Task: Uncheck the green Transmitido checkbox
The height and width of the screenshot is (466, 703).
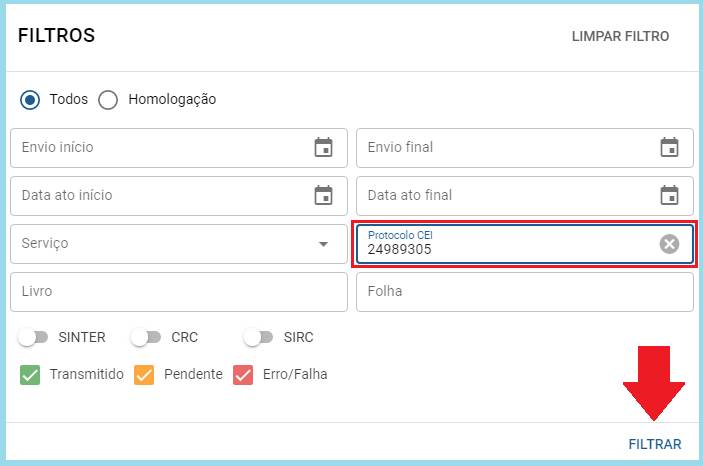Action: (30, 375)
